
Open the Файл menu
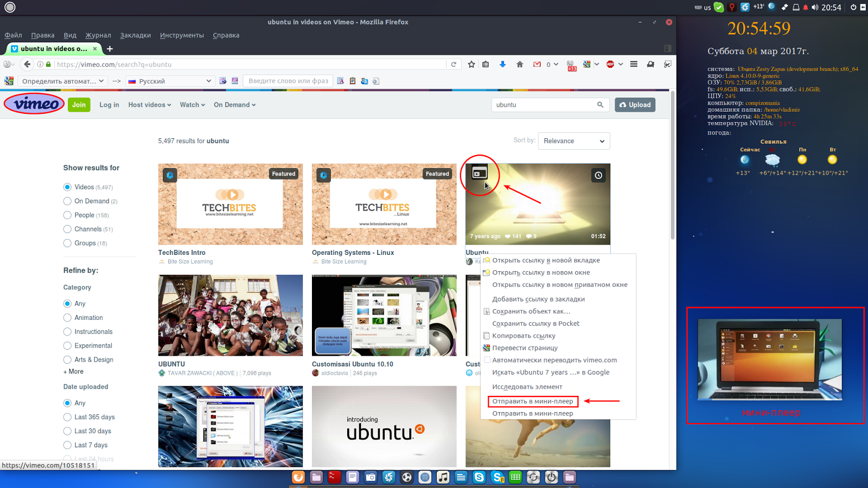[14, 35]
